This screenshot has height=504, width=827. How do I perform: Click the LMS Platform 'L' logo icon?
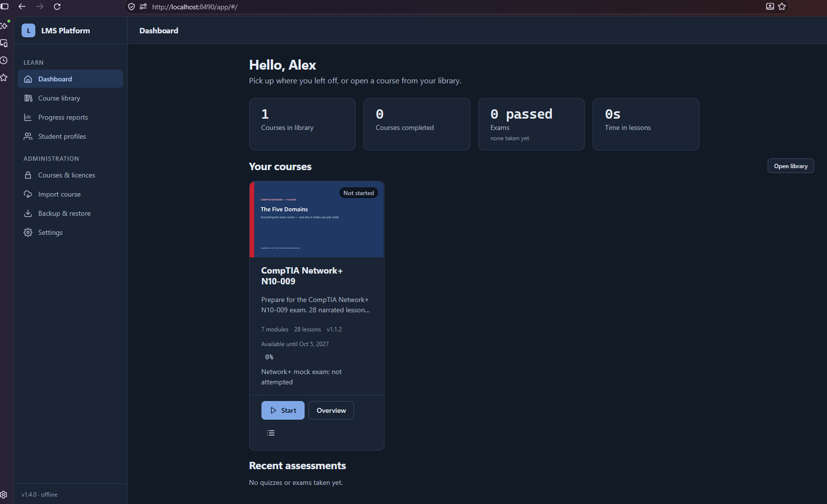click(x=28, y=30)
